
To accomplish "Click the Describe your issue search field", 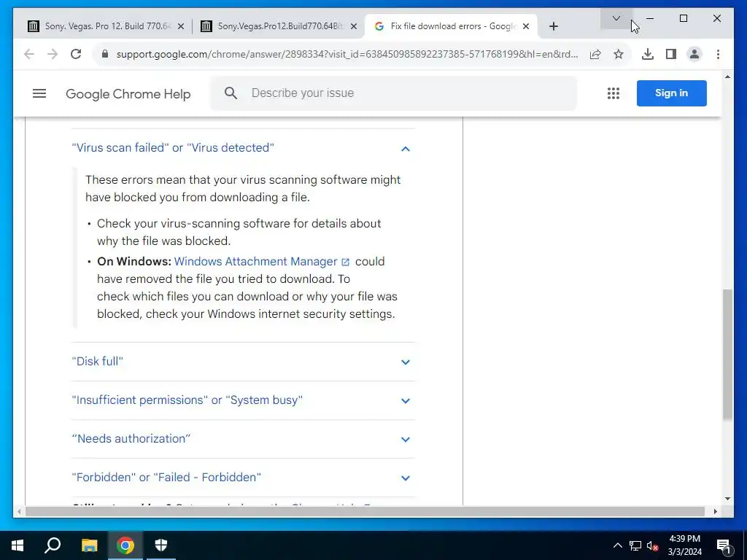I will click(393, 93).
